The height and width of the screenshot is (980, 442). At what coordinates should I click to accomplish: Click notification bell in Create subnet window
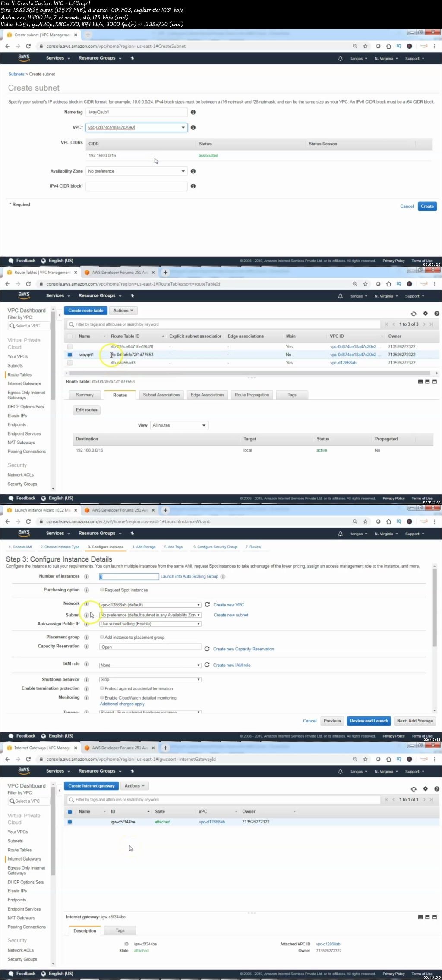pos(340,58)
